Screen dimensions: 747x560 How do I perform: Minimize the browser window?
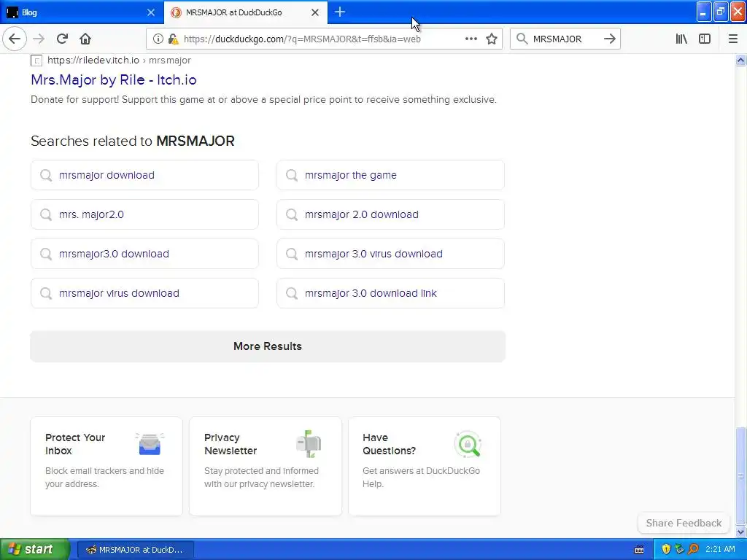[704, 12]
